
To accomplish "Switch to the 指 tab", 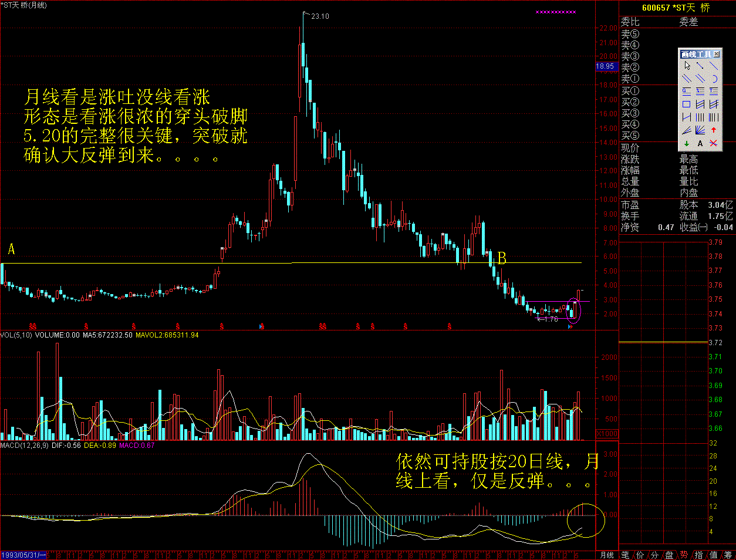I will tap(698, 555).
